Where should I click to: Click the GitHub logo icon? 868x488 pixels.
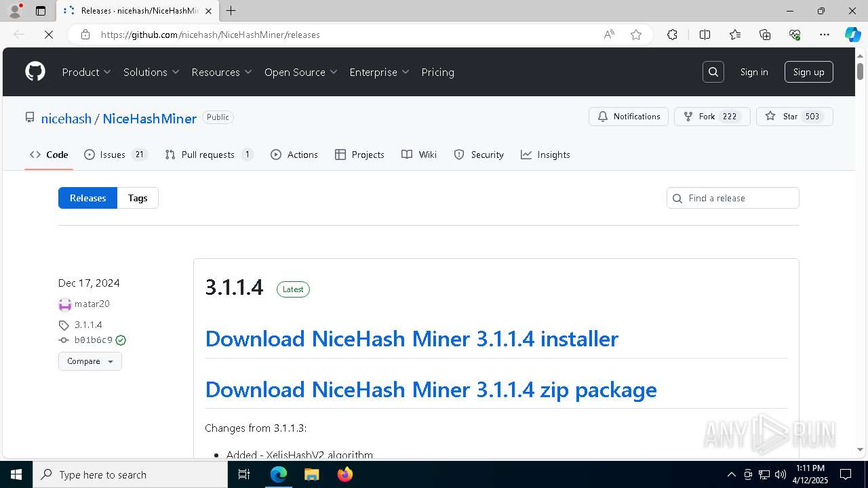point(35,72)
